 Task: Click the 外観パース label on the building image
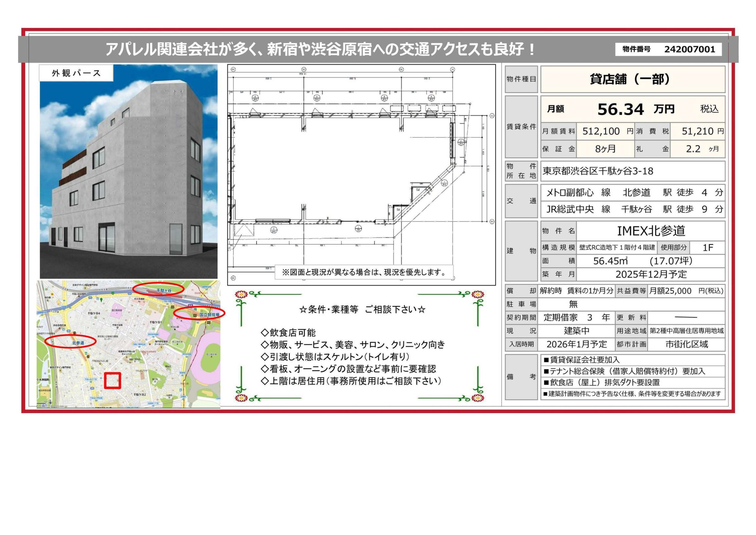(76, 73)
